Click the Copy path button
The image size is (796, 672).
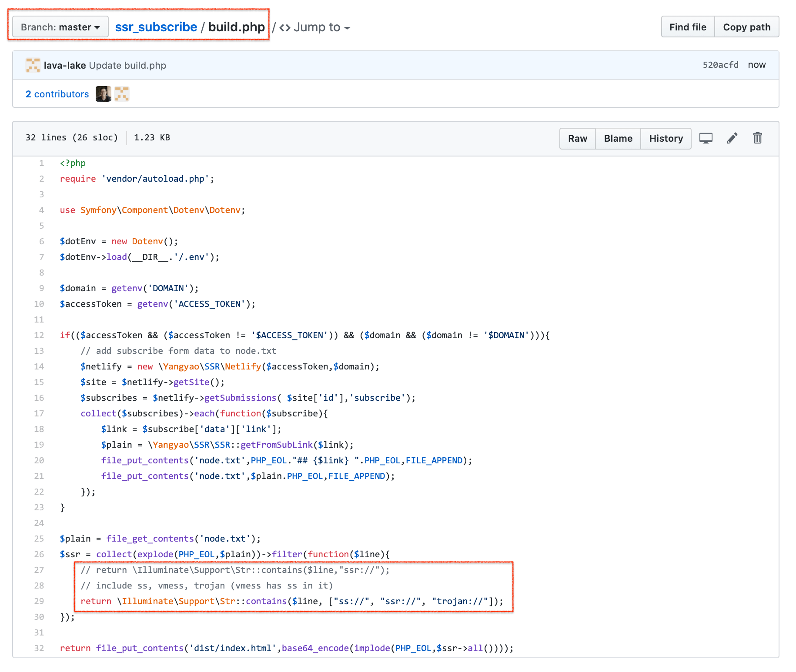(x=746, y=27)
